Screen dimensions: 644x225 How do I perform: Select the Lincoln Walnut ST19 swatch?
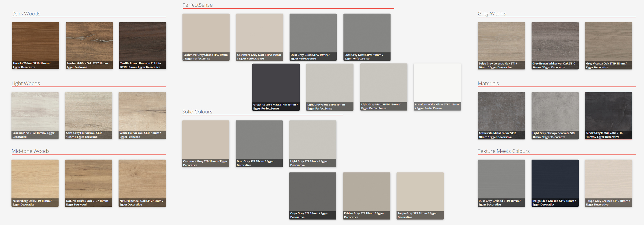36,46
